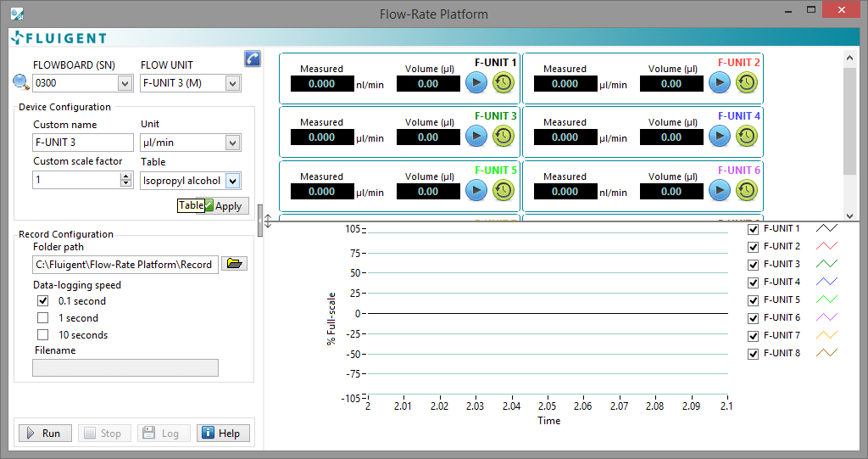Click the Filename input field
The image size is (868, 459).
coord(125,367)
